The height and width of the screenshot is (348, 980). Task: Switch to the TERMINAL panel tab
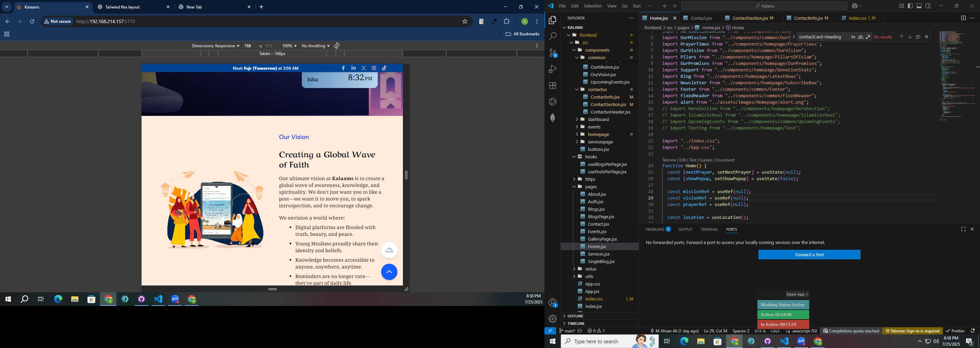[x=709, y=229]
